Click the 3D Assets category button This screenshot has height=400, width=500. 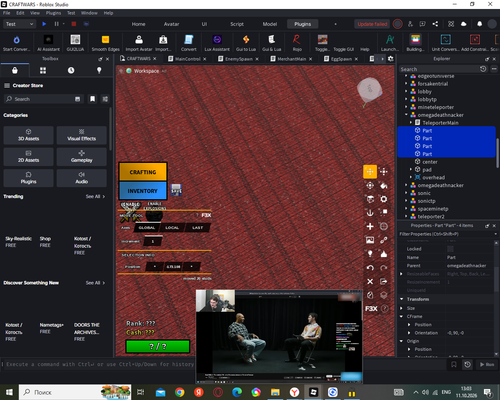click(28, 135)
